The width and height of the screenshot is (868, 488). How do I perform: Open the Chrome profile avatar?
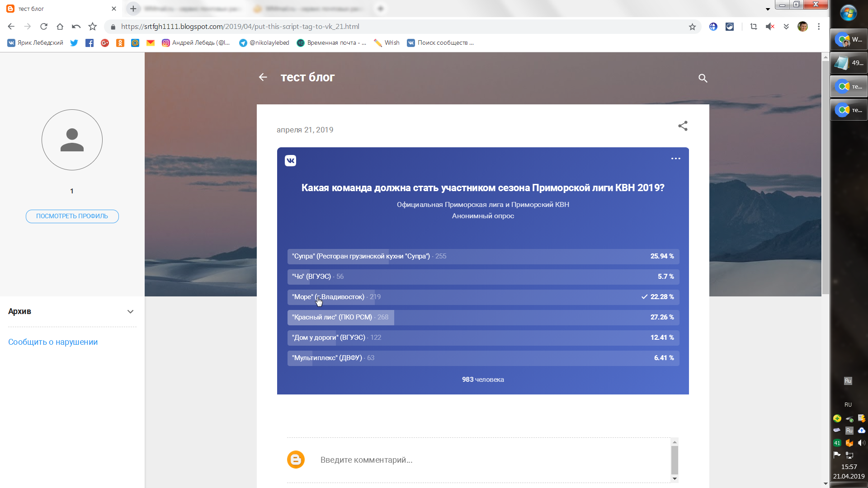pyautogui.click(x=803, y=27)
